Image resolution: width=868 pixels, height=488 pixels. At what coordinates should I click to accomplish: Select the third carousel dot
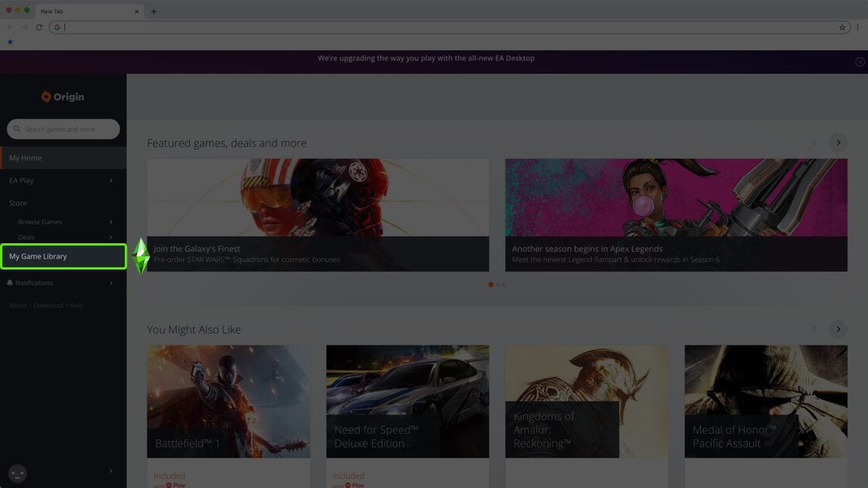click(x=505, y=284)
